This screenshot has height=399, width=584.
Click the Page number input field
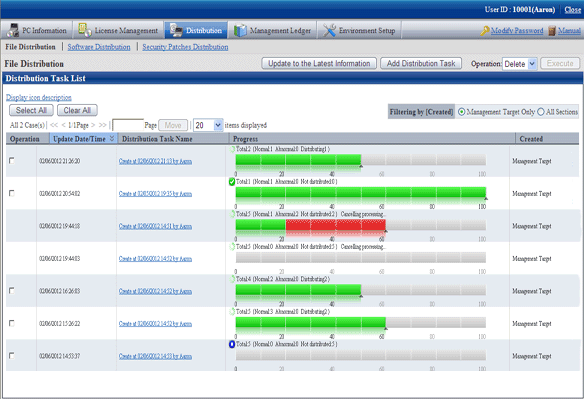(128, 125)
